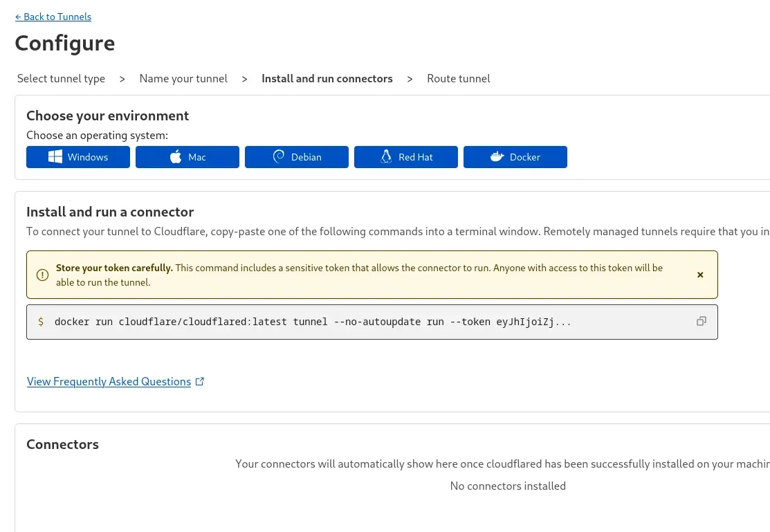Screen dimensions: 770x532
Task: Click the Install and run a connector heading
Action: point(110,212)
